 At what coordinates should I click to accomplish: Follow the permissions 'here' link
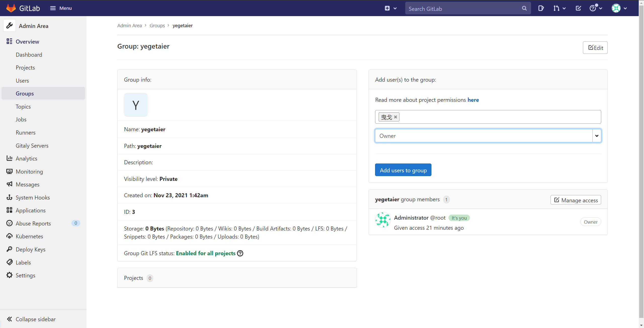point(473,100)
